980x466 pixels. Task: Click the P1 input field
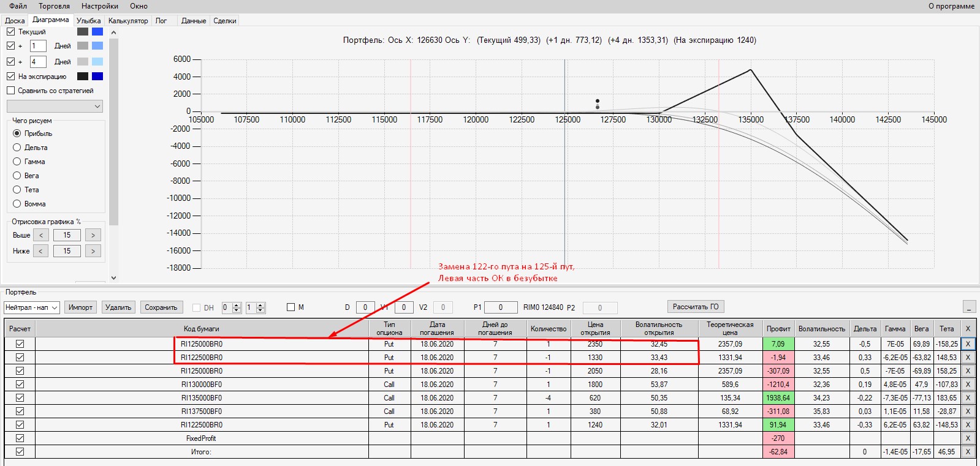[501, 307]
